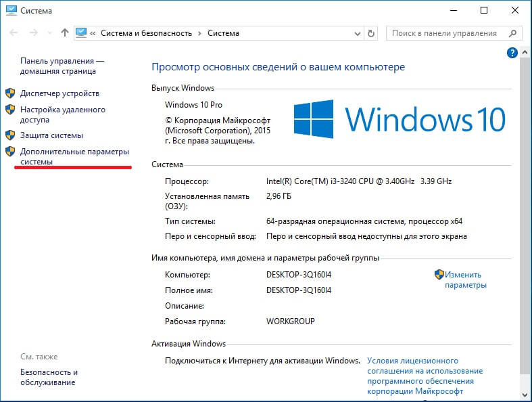Click the blue help question mark icon
This screenshot has width=532, height=402.
click(x=512, y=53)
